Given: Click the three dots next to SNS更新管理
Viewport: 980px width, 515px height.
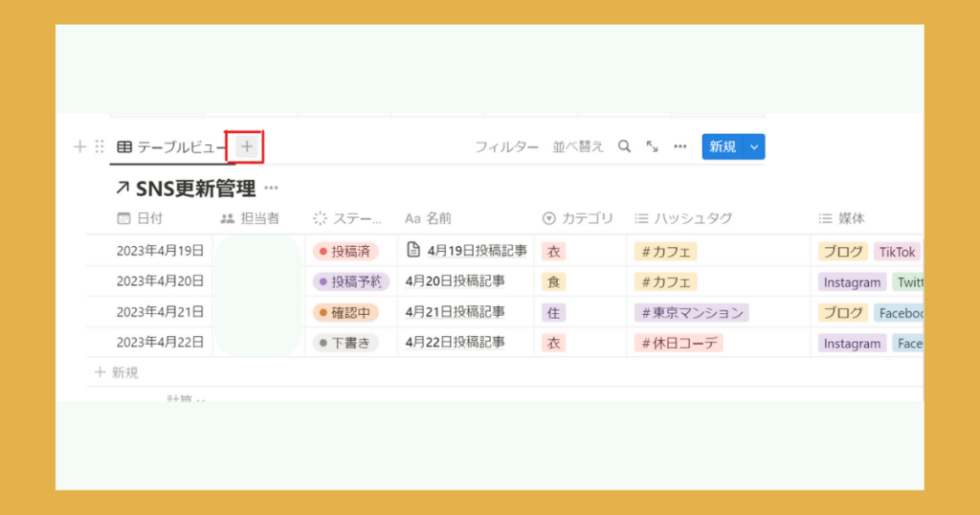Looking at the screenshot, I should pos(272,189).
